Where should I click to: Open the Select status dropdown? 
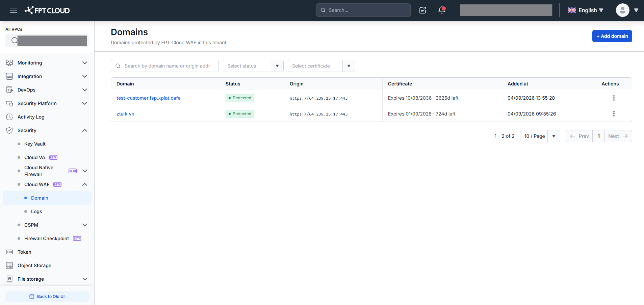(253, 66)
